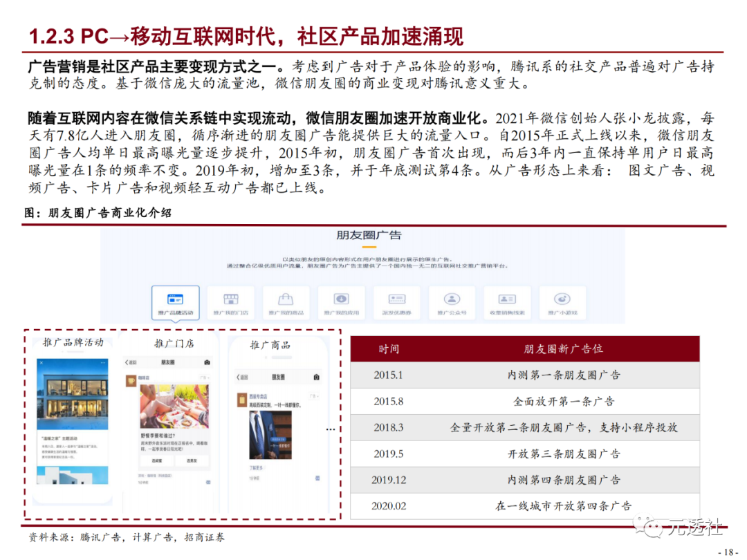
Task: Click the X close icon on brand ad
Action: tap(41, 363)
